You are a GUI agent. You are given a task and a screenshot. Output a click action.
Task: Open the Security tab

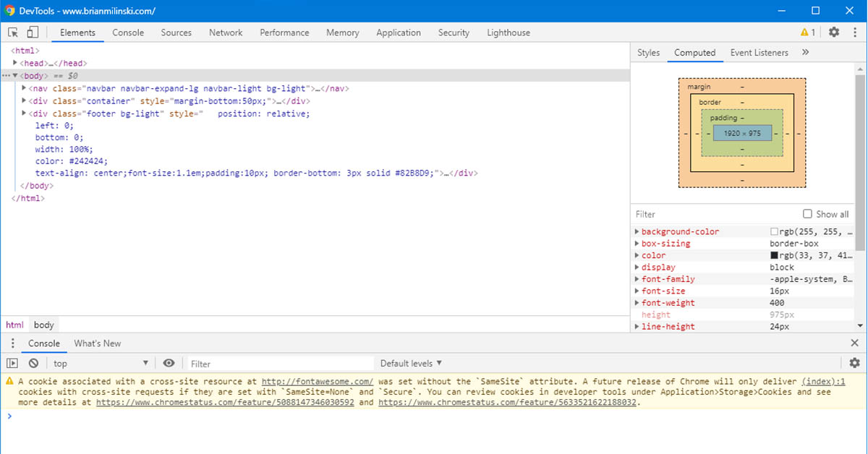pyautogui.click(x=454, y=33)
